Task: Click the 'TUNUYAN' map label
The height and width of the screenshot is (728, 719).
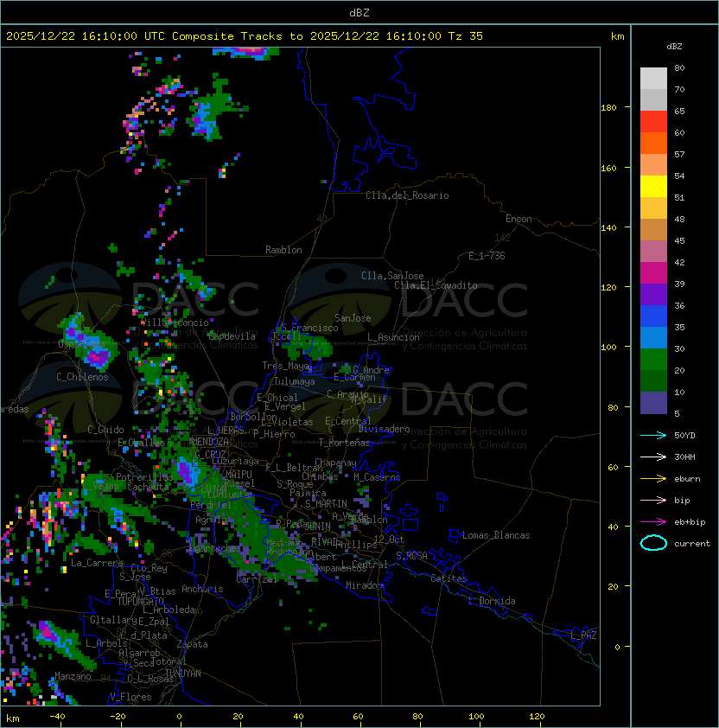Action: [x=183, y=674]
